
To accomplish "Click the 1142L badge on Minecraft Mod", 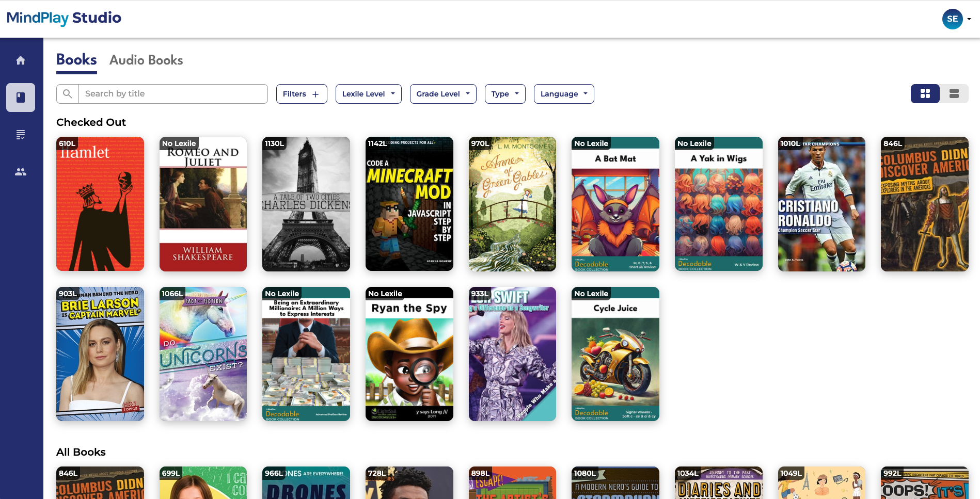I will click(x=377, y=143).
